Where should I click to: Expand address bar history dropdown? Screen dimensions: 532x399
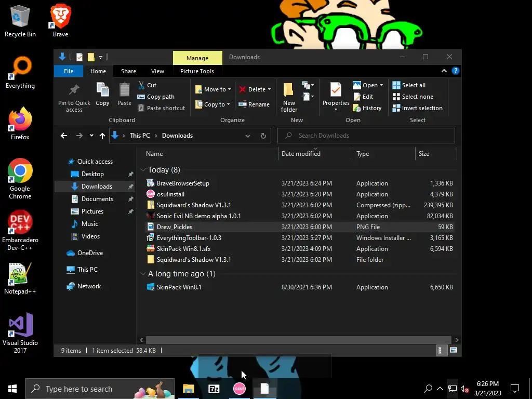point(248,136)
